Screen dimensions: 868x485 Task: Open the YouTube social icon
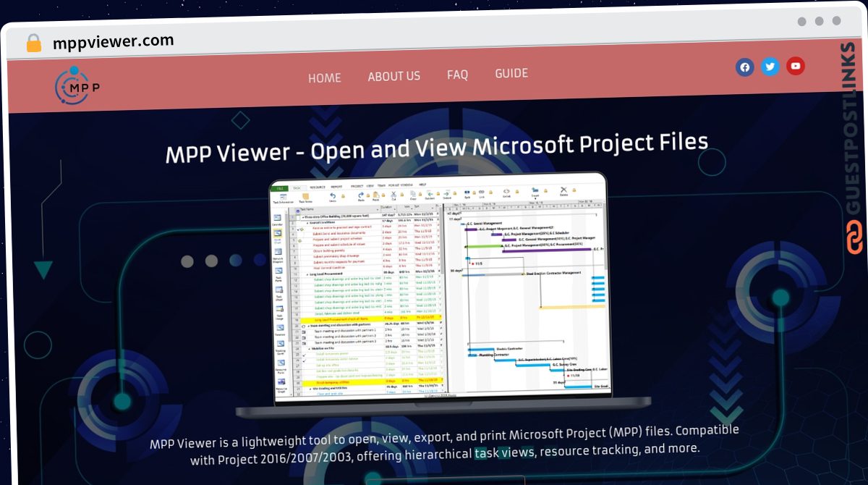click(x=796, y=66)
